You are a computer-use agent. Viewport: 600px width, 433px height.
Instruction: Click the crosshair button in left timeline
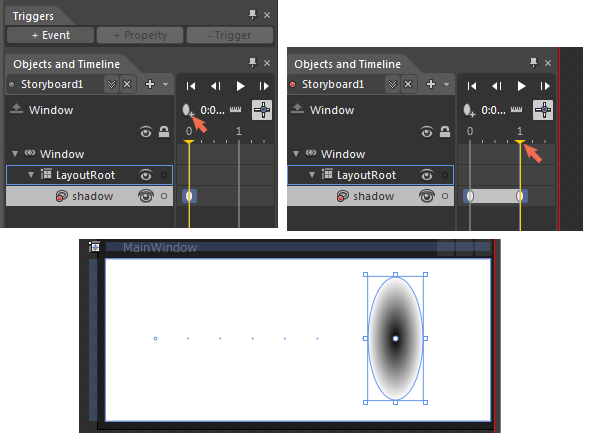(262, 110)
